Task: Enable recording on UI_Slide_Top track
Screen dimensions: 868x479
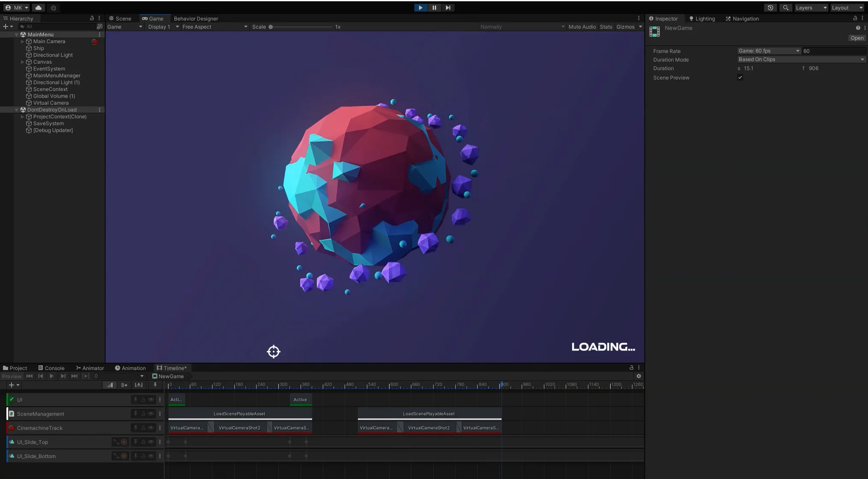Action: 124,442
